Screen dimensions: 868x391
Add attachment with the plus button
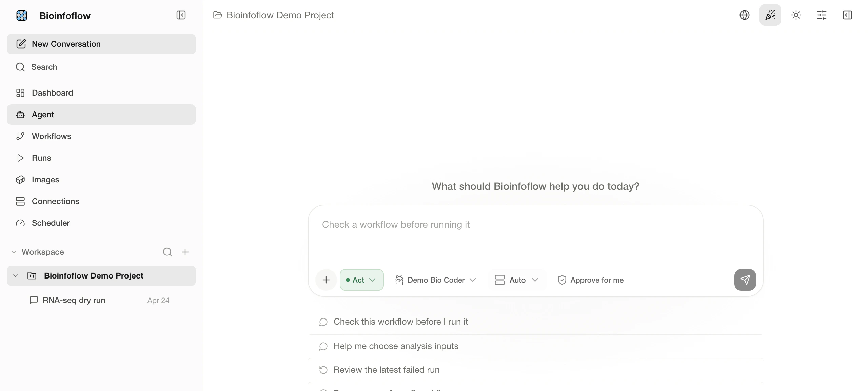click(x=326, y=280)
